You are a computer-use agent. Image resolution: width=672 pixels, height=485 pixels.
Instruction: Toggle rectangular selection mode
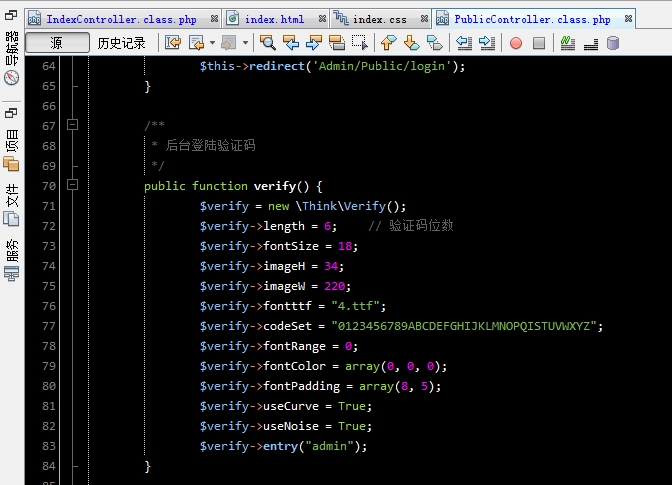pyautogui.click(x=359, y=42)
